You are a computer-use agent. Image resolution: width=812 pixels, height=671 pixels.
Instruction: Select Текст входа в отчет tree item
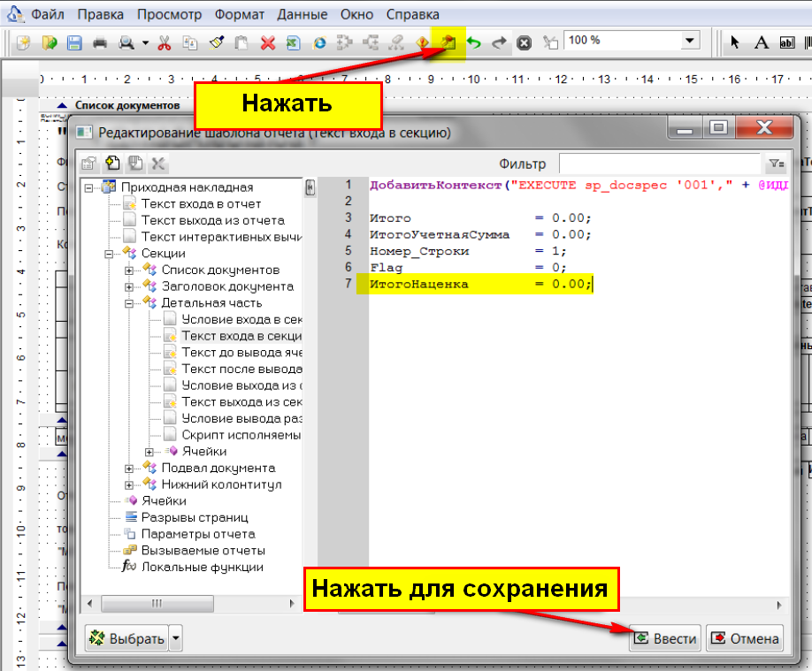tap(201, 204)
